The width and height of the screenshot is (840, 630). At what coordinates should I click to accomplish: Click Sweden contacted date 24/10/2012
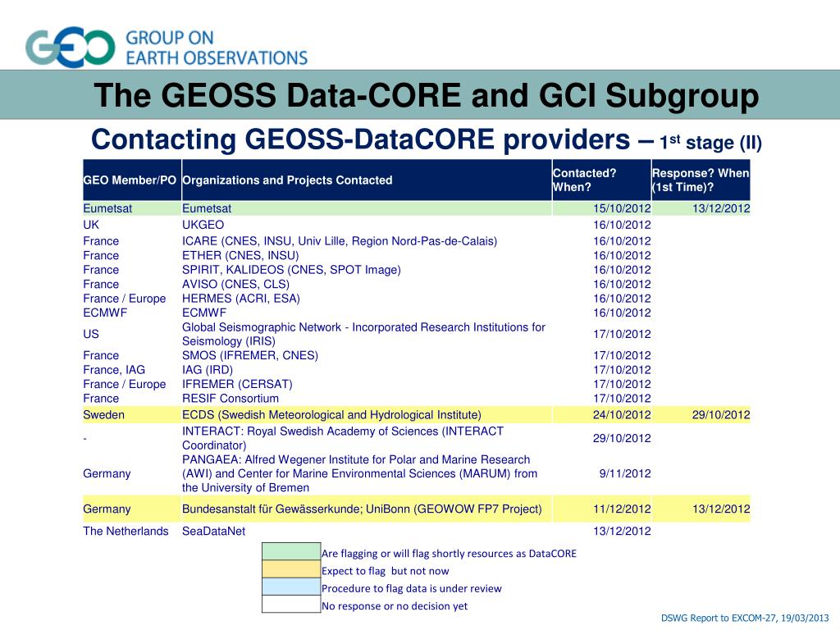pyautogui.click(x=622, y=414)
